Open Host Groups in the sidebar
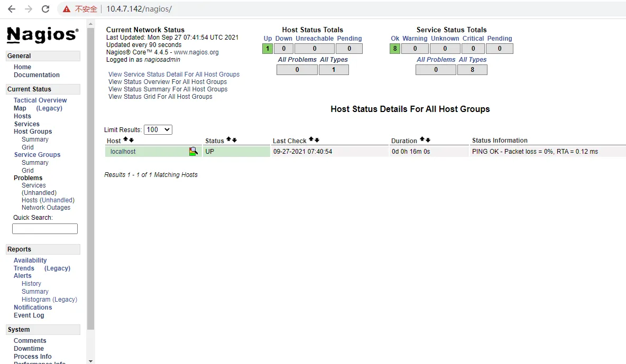626x364 pixels. pyautogui.click(x=33, y=132)
